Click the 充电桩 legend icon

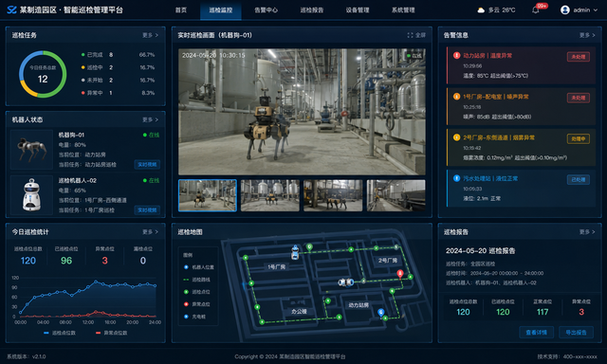186,317
